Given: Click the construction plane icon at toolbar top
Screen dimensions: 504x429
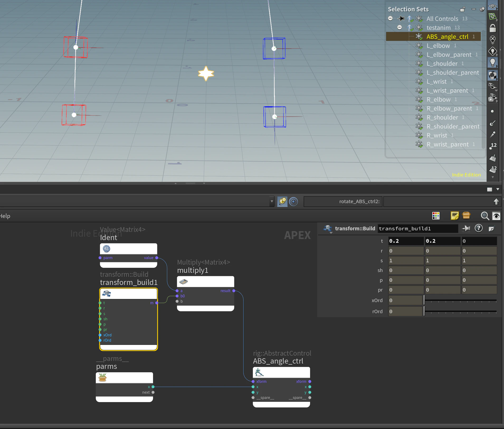Looking at the screenshot, I should pyautogui.click(x=493, y=6).
